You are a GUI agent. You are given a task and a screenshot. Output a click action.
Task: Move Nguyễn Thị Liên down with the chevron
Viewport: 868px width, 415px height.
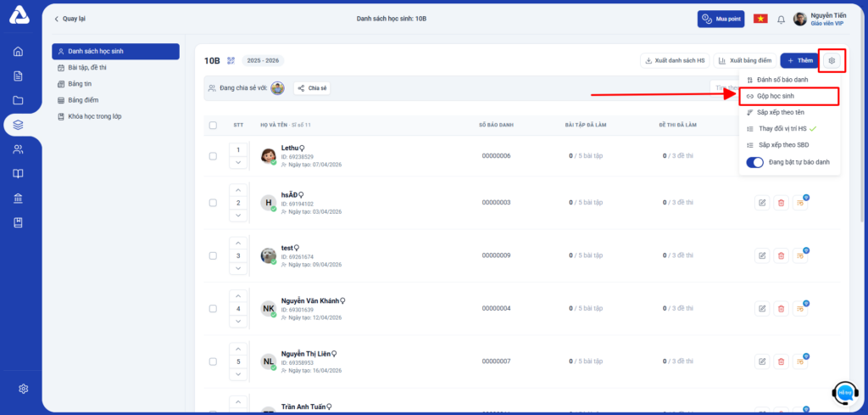click(238, 374)
